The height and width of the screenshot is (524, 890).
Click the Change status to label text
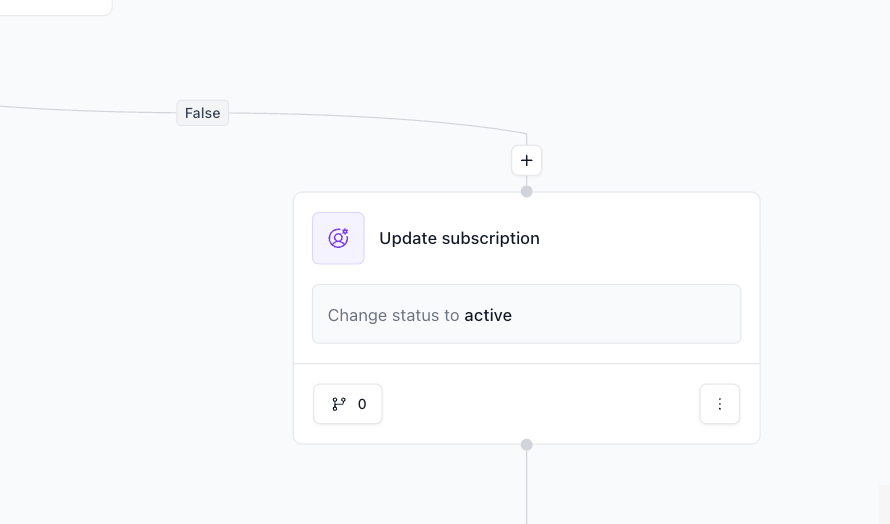(x=394, y=315)
